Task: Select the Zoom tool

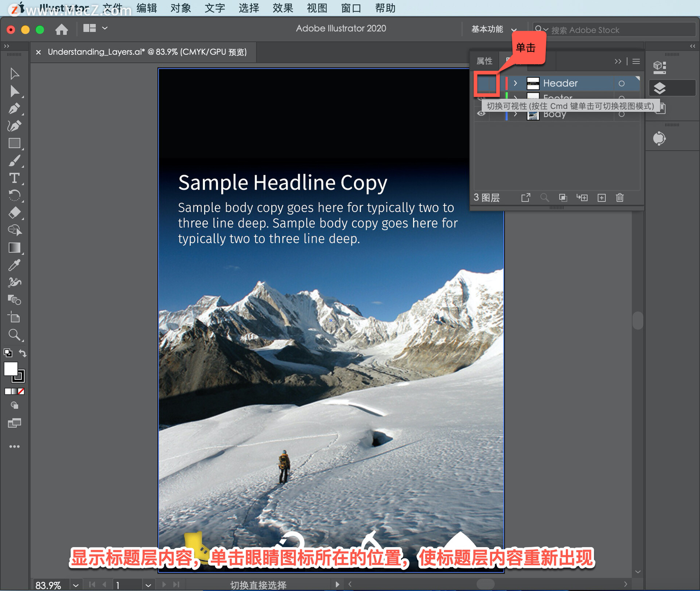Action: pos(14,335)
